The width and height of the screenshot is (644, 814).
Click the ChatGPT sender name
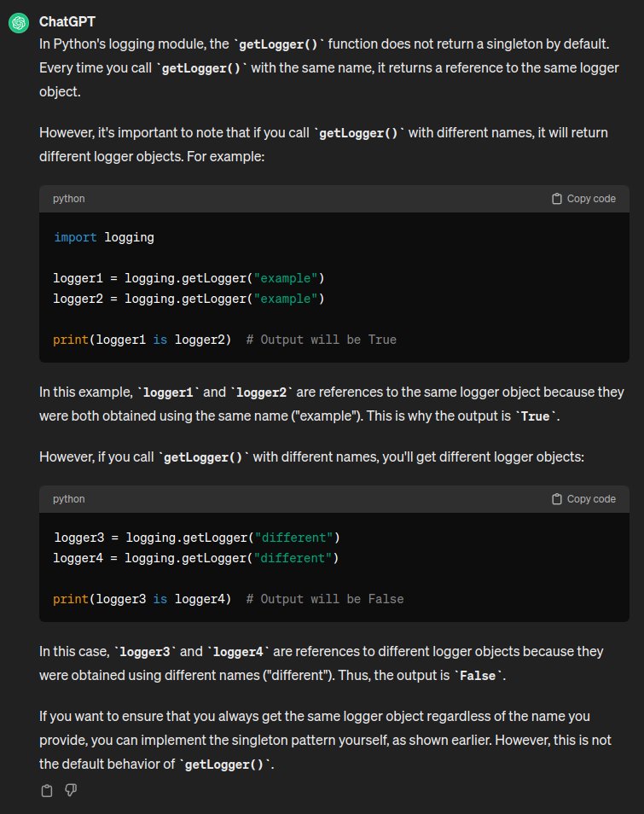pyautogui.click(x=67, y=22)
